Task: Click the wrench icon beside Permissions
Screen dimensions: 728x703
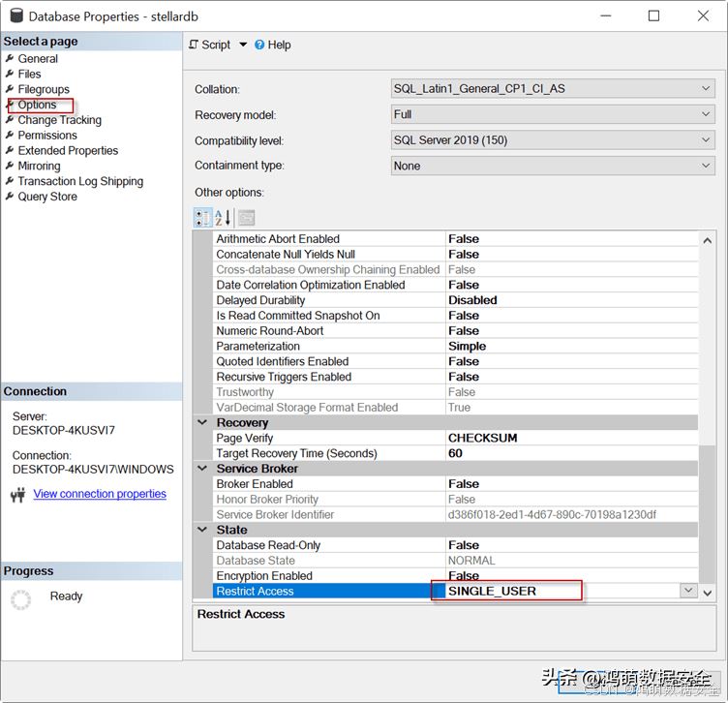Action: point(10,136)
